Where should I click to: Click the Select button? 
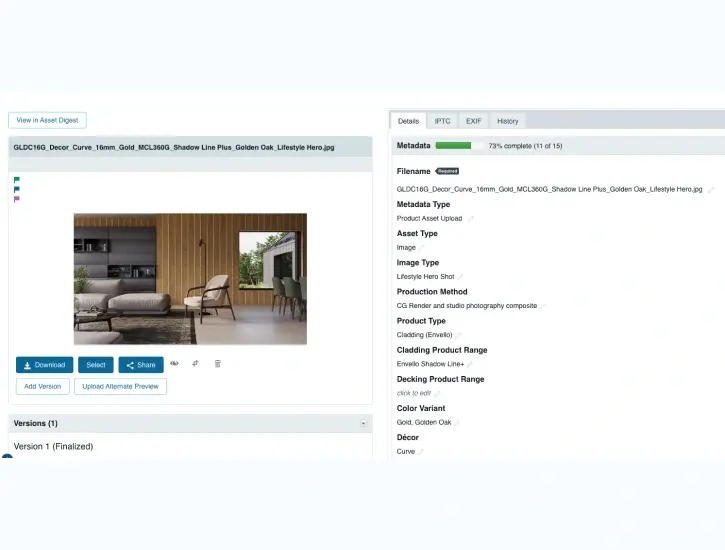pyautogui.click(x=96, y=365)
